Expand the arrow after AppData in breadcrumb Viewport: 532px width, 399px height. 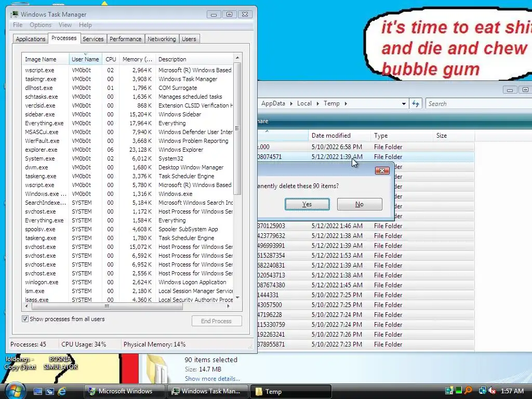291,103
